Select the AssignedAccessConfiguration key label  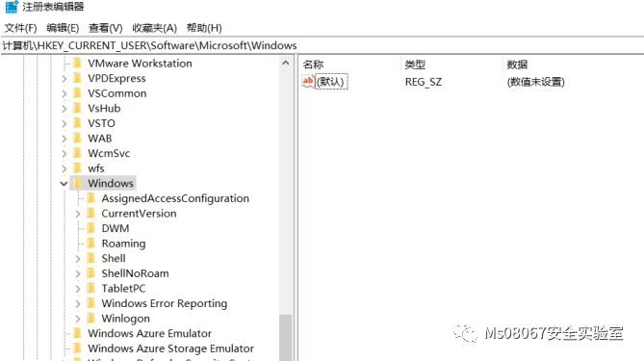pos(175,198)
